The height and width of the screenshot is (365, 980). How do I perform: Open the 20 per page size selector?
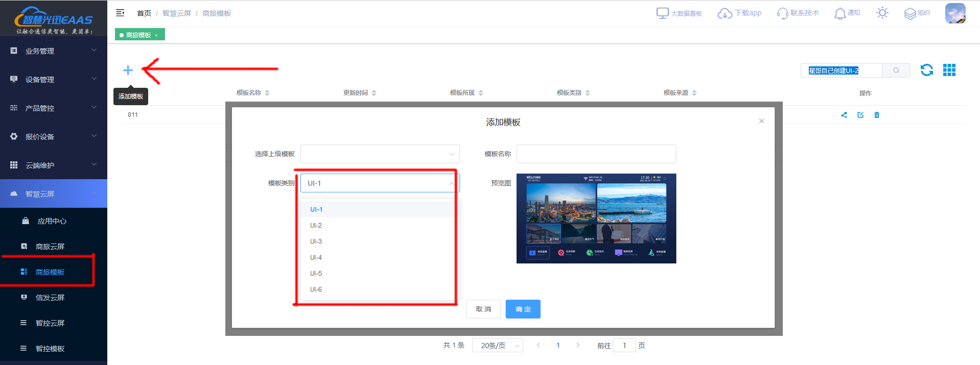click(x=497, y=346)
